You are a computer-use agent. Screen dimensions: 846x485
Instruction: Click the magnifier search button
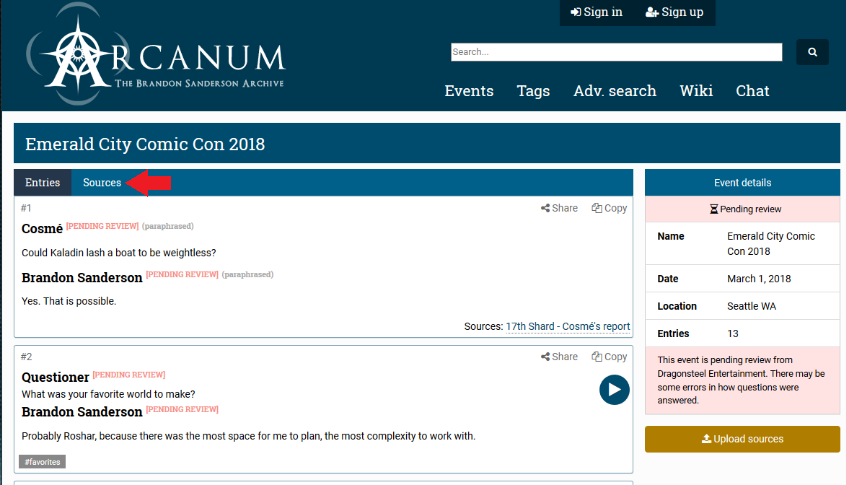[812, 52]
